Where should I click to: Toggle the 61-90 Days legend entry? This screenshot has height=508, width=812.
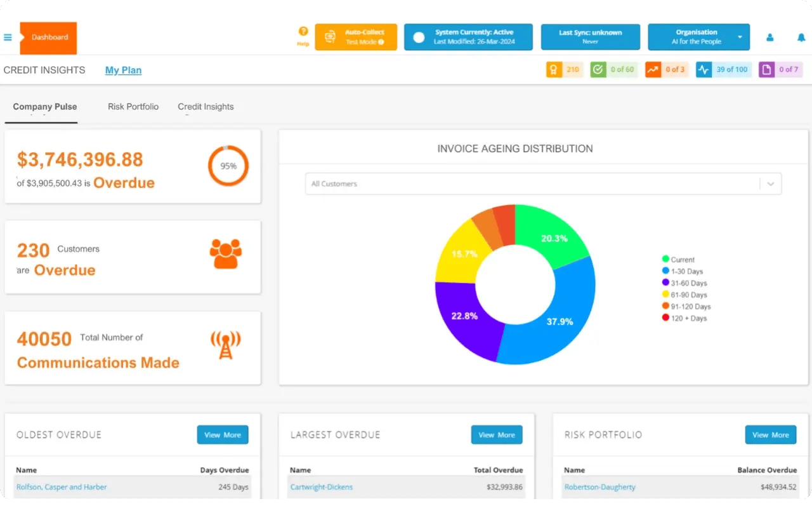pyautogui.click(x=684, y=295)
